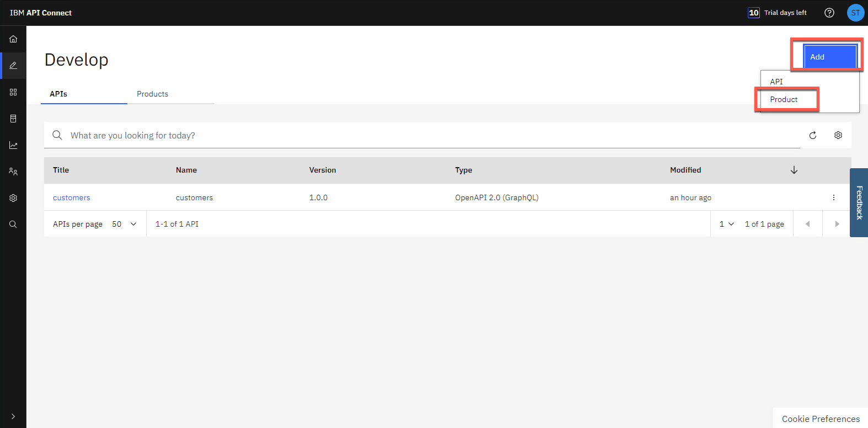This screenshot has width=868, height=428.
Task: Open the help question mark icon
Action: pos(829,13)
